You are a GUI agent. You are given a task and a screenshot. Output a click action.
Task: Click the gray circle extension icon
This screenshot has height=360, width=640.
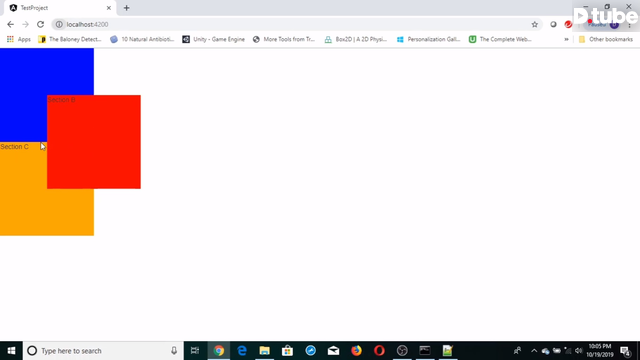[x=553, y=24]
